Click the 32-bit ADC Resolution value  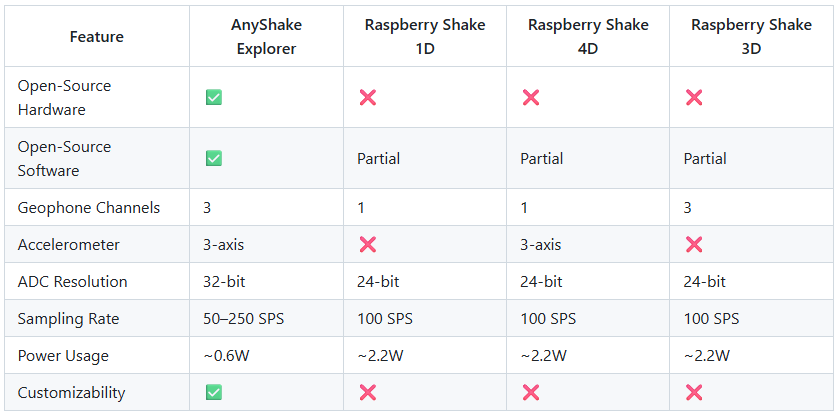224,282
